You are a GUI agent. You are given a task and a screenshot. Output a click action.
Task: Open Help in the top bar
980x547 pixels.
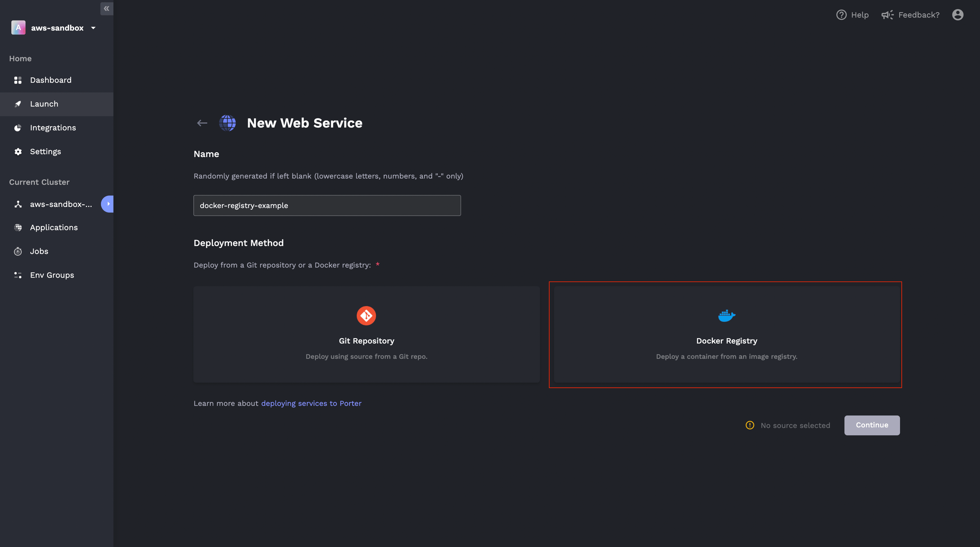pos(852,15)
